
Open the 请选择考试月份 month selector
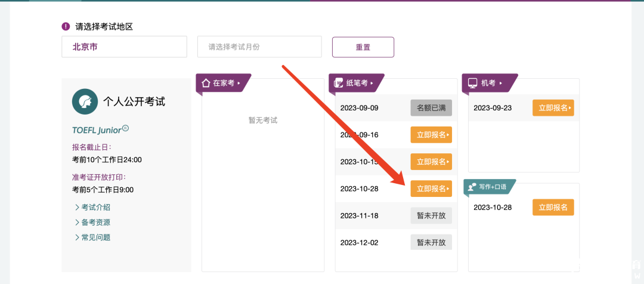pos(259,47)
